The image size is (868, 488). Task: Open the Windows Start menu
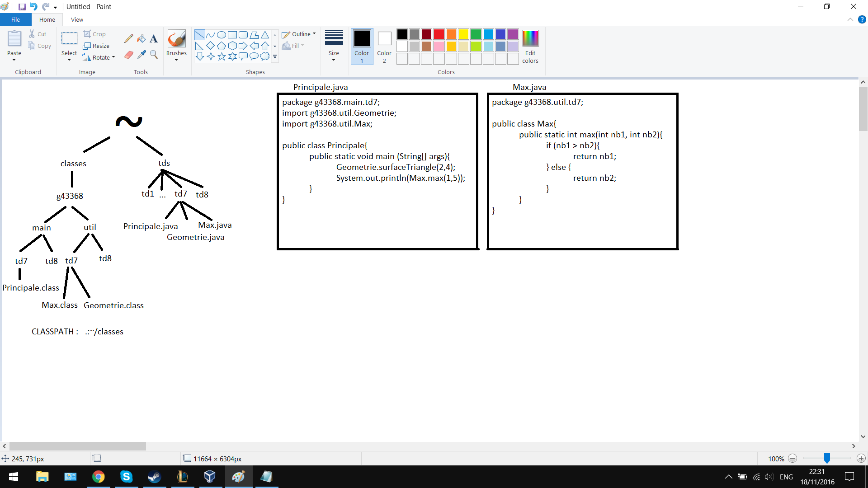click(14, 477)
